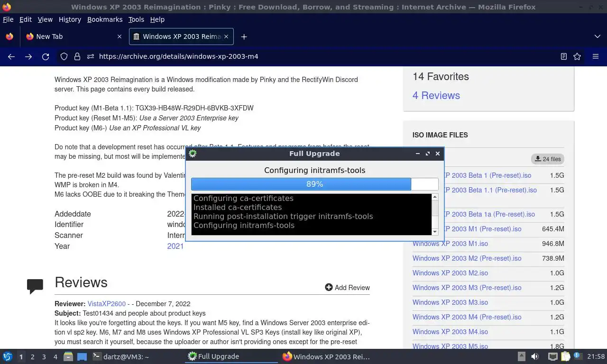607x364 pixels.
Task: Open the File menu
Action: (8, 19)
